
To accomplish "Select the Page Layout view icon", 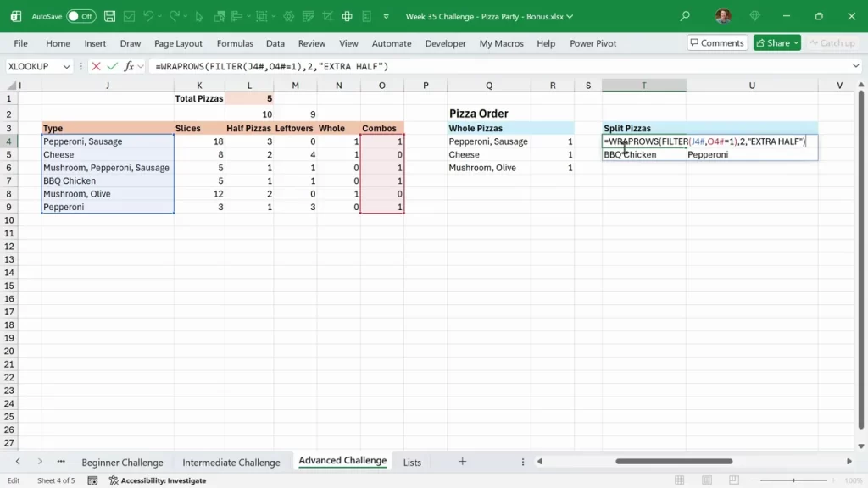I will (708, 481).
